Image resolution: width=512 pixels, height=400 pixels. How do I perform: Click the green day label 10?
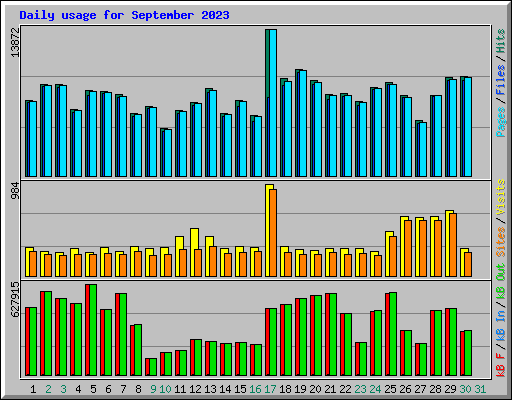[x=165, y=389]
